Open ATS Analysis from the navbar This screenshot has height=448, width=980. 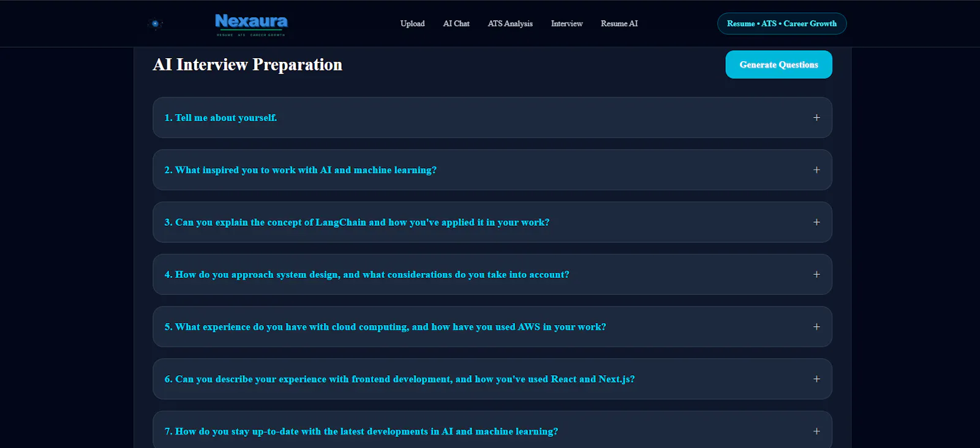click(x=510, y=24)
